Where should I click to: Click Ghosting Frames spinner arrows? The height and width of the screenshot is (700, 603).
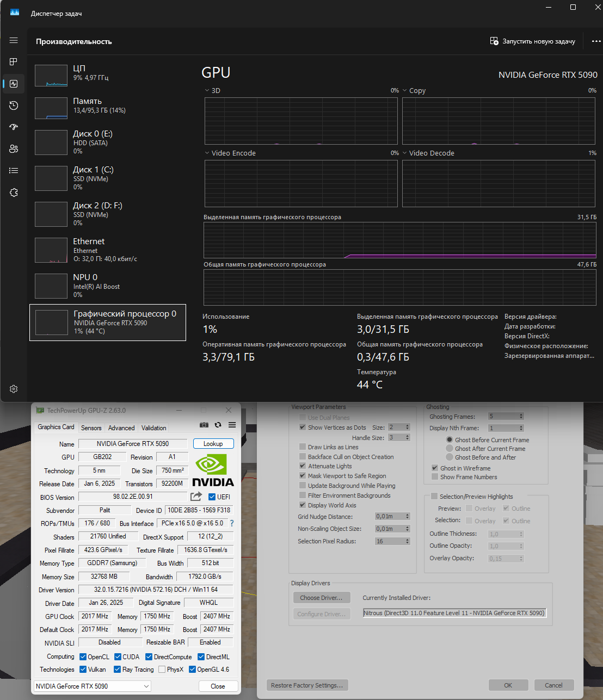(x=521, y=417)
